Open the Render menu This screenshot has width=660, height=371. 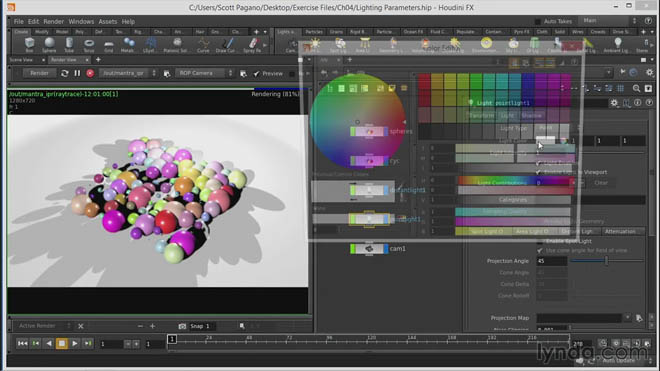pos(53,21)
